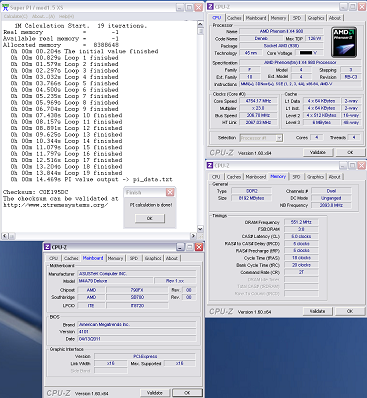367x398 pixels.
Task: Click CPU-Z icon in the CPU tab window's title bar
Action: [x=210, y=7]
